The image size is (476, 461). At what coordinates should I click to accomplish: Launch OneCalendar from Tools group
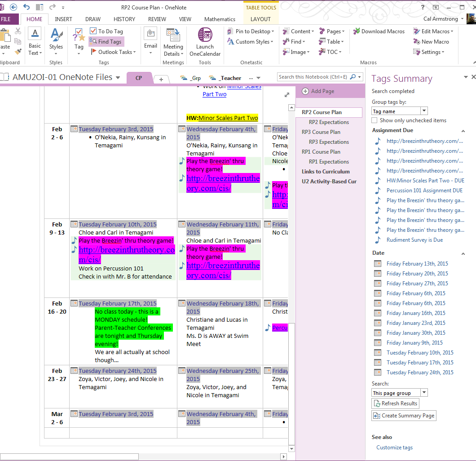pos(205,42)
